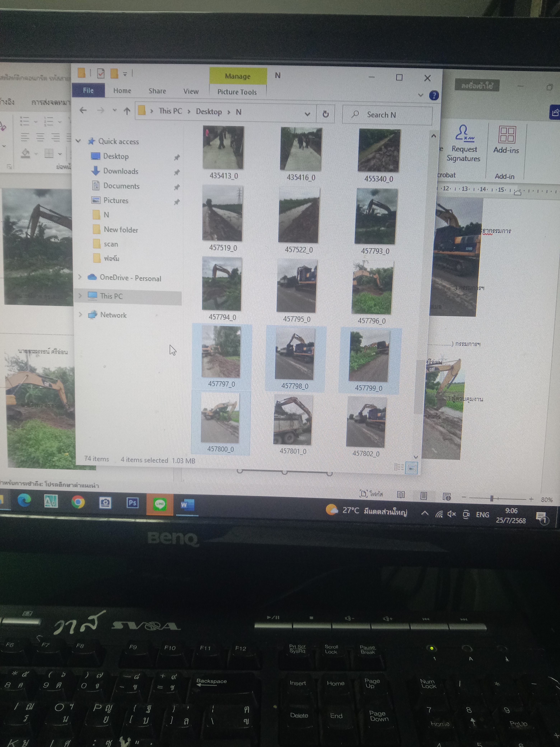Viewport: 560px width, 747px height.
Task: Click Word read mode view icon
Action: coord(401,495)
